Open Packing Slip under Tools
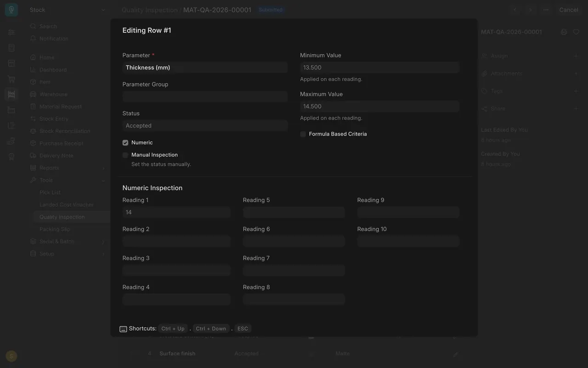Screen dimensions: 588x368 [x=55, y=229]
